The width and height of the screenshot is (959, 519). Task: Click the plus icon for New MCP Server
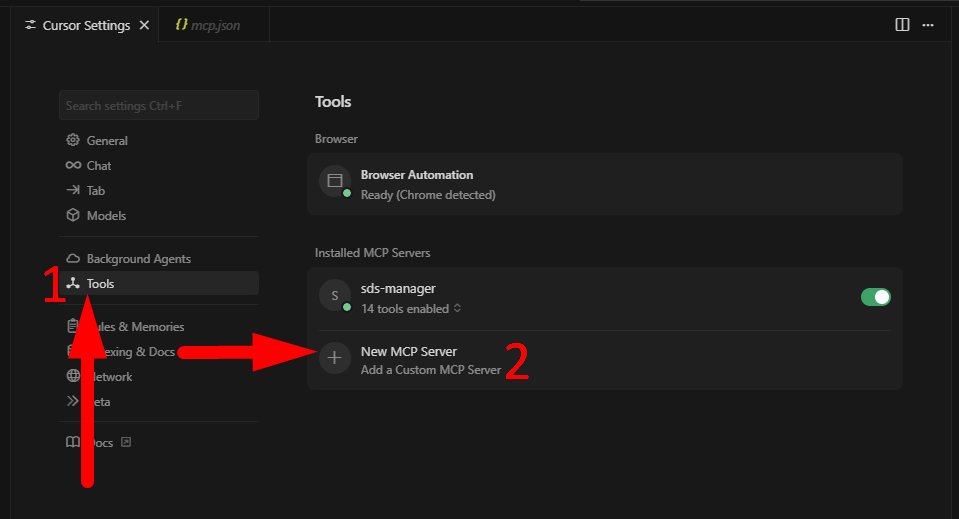coord(335,359)
